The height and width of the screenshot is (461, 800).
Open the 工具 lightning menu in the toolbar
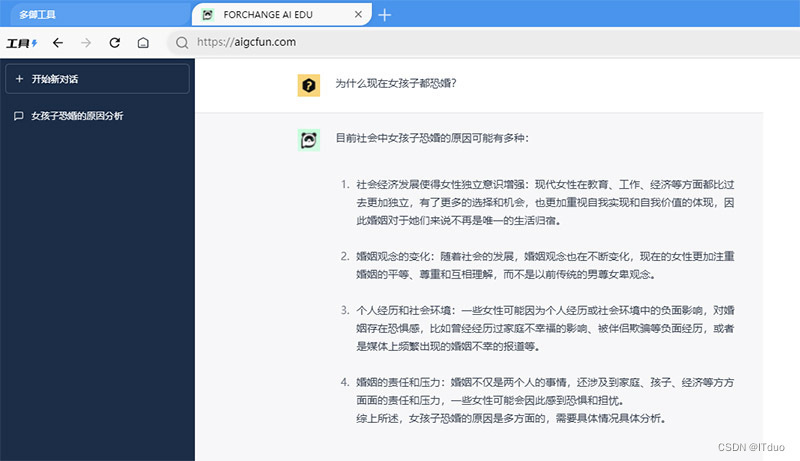point(21,43)
